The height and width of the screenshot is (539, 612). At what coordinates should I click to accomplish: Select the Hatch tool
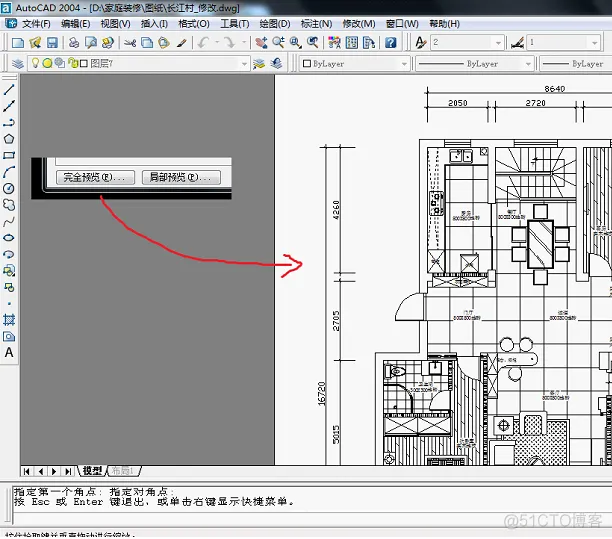tap(9, 320)
